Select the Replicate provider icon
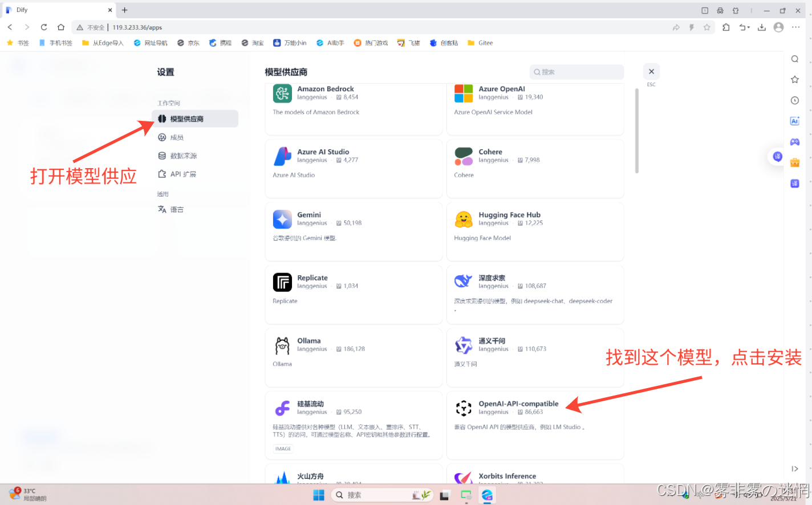 click(x=282, y=282)
